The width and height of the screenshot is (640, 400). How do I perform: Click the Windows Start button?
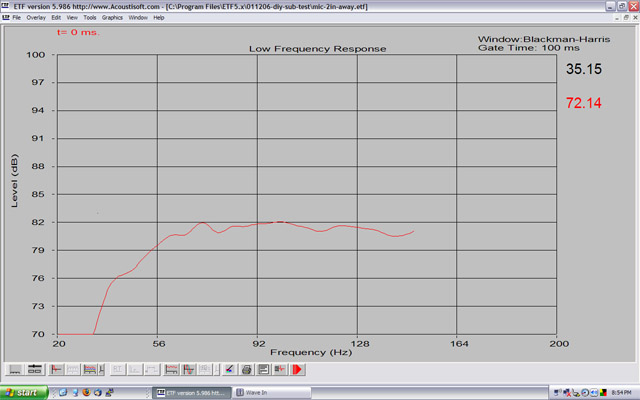coord(24,393)
